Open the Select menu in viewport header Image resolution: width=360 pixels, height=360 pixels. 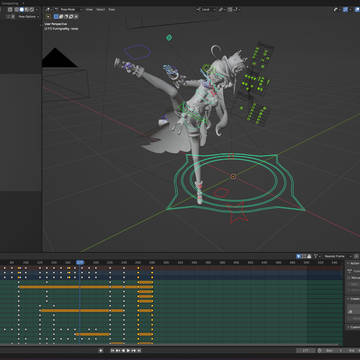coord(100,10)
